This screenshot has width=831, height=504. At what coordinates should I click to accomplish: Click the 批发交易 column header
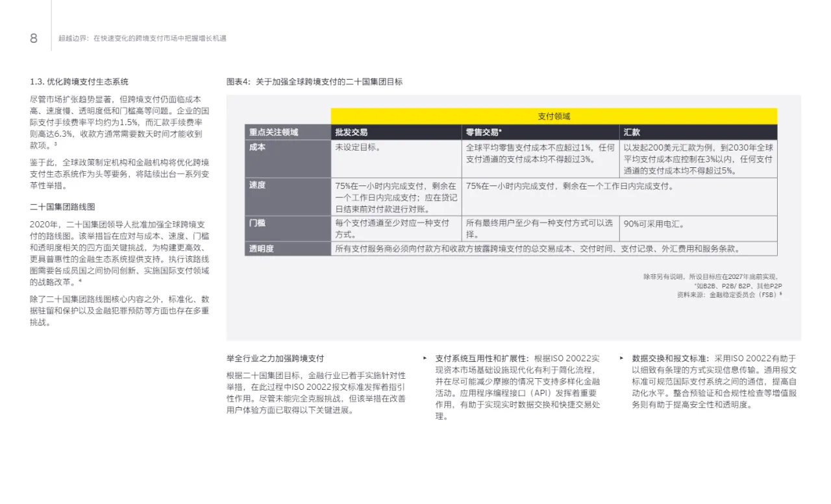click(396, 132)
